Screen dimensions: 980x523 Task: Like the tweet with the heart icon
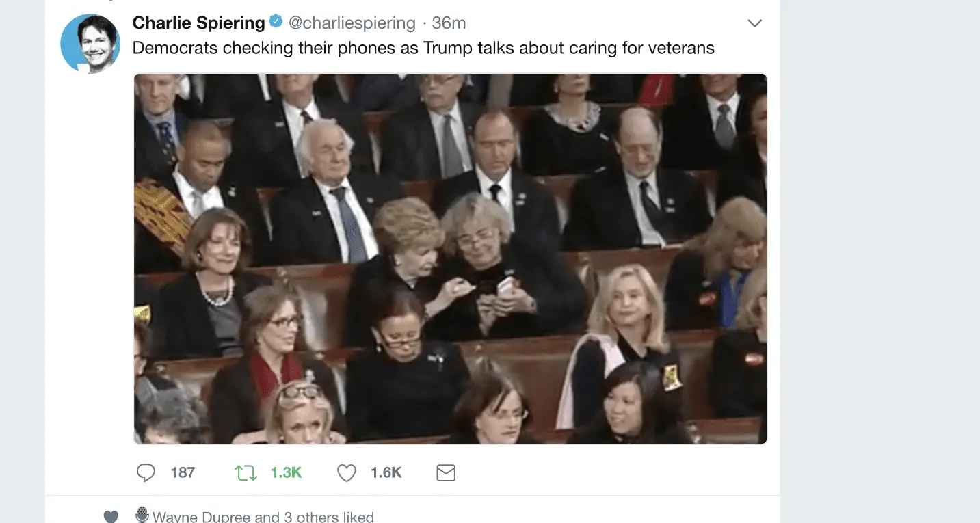[x=347, y=472]
